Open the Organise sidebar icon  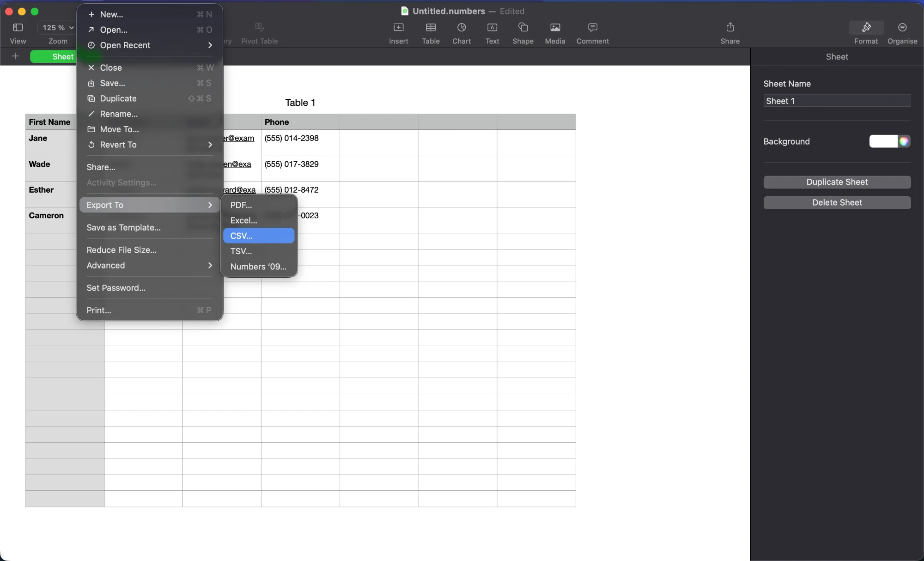tap(902, 27)
